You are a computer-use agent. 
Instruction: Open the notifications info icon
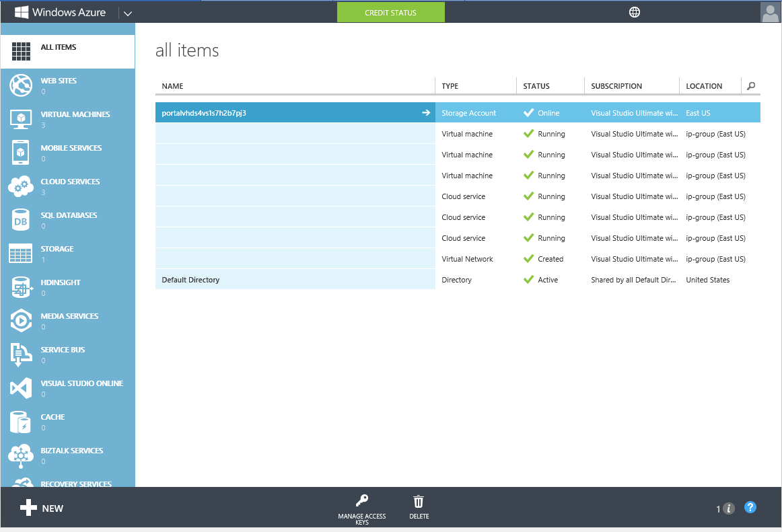[x=729, y=508]
